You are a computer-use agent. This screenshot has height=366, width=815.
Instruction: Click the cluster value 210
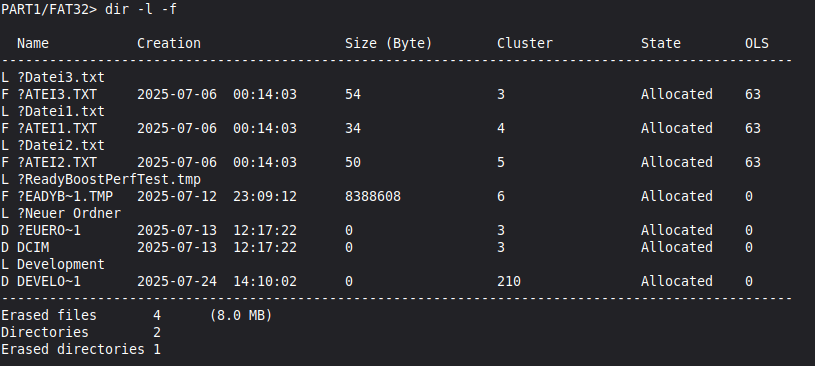pos(509,281)
